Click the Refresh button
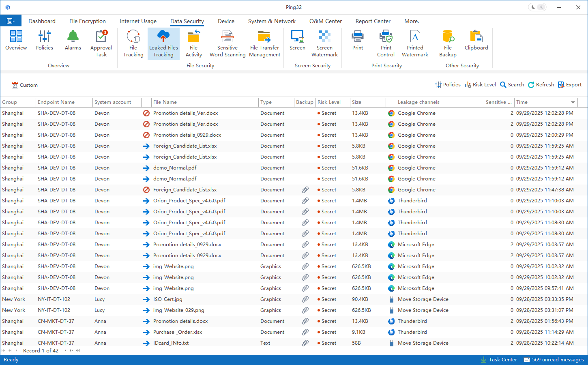 click(541, 85)
